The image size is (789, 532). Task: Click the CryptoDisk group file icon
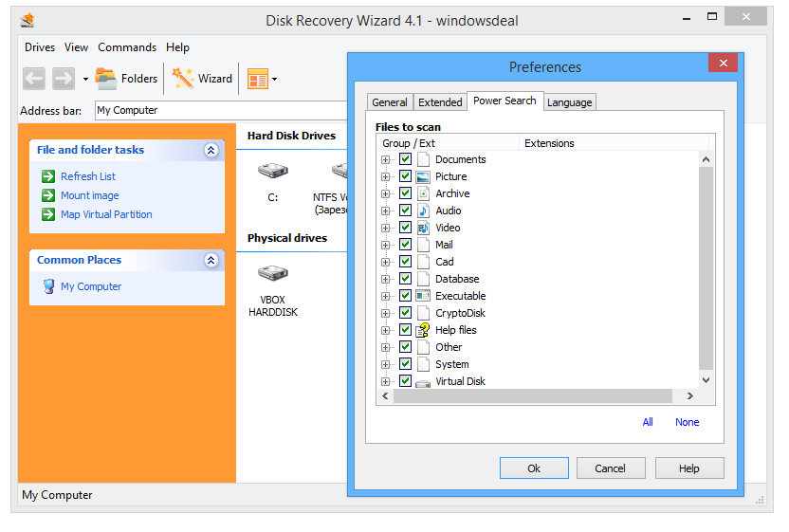coord(423,313)
